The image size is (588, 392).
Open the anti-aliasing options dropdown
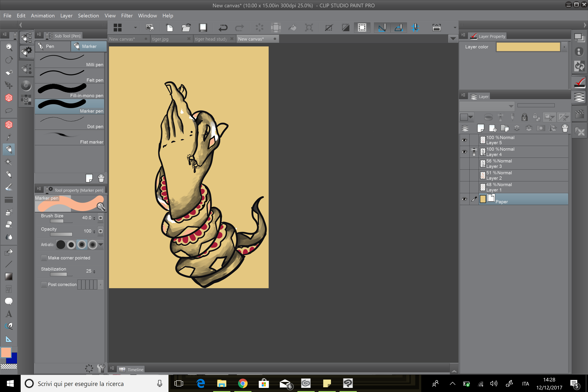coord(101,245)
